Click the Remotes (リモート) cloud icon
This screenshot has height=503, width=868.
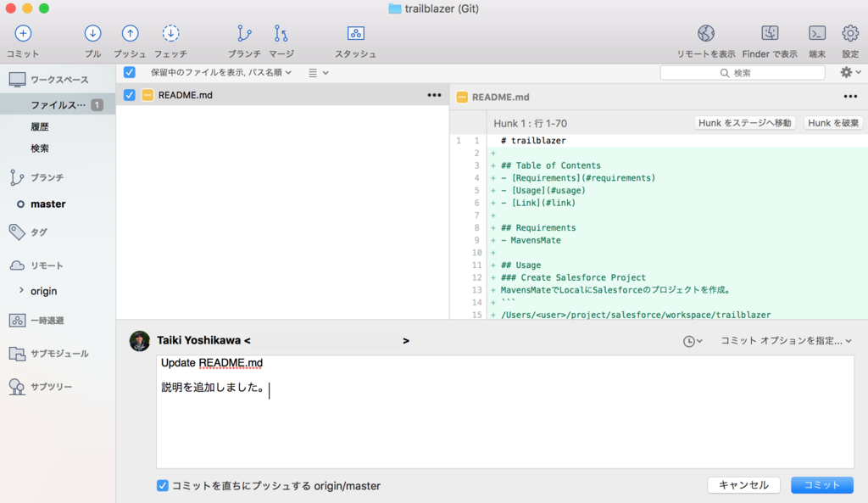[x=17, y=265]
